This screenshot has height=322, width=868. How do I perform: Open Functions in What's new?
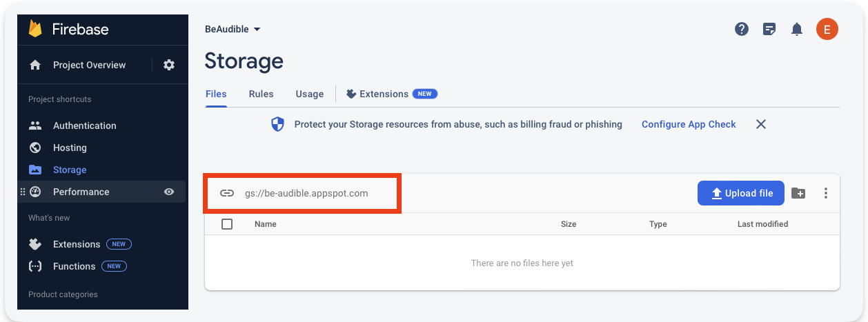tap(74, 266)
